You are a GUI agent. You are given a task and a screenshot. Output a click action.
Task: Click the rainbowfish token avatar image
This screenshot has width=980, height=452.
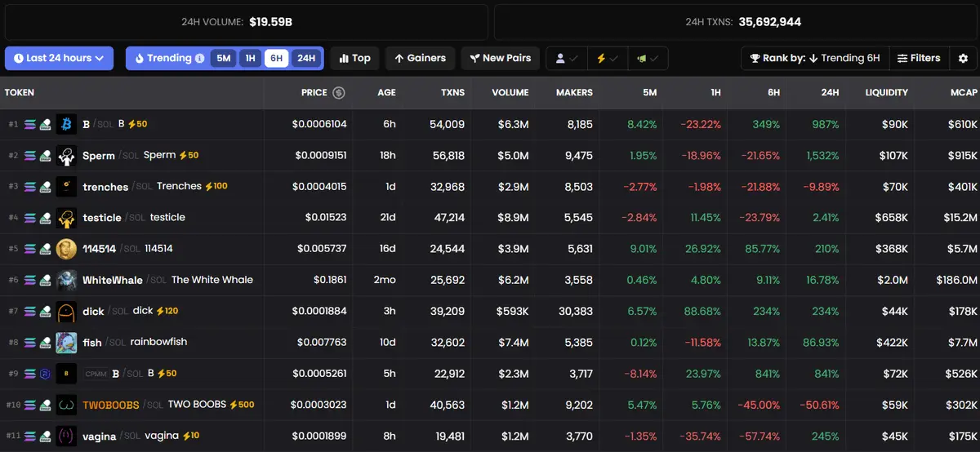point(66,342)
